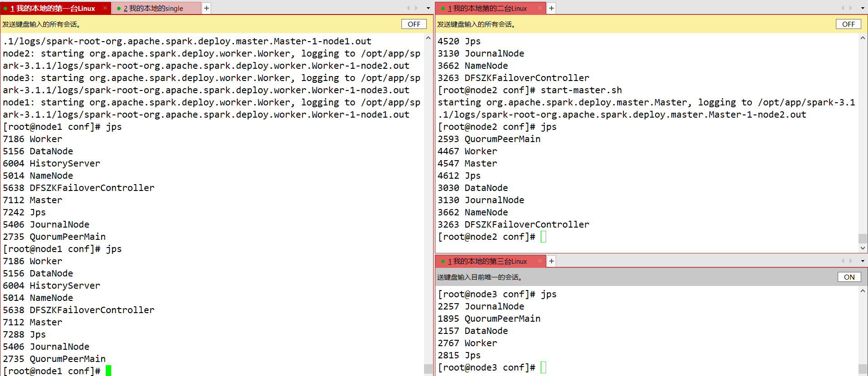Scrollbar thumb in node1 terminal
The height and width of the screenshot is (376, 868).
[x=428, y=369]
